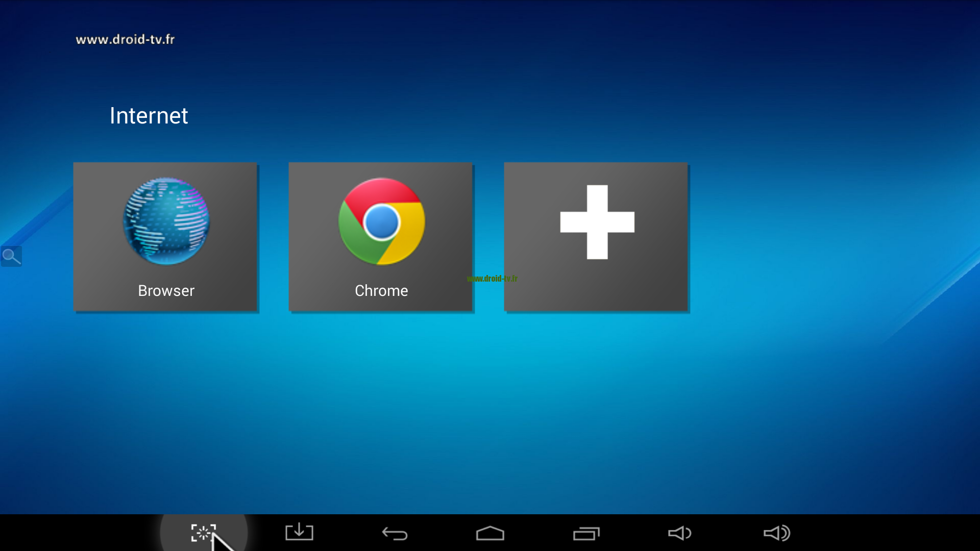Return to the home screen via home icon
Image resolution: width=980 pixels, height=551 pixels.
pyautogui.click(x=490, y=533)
